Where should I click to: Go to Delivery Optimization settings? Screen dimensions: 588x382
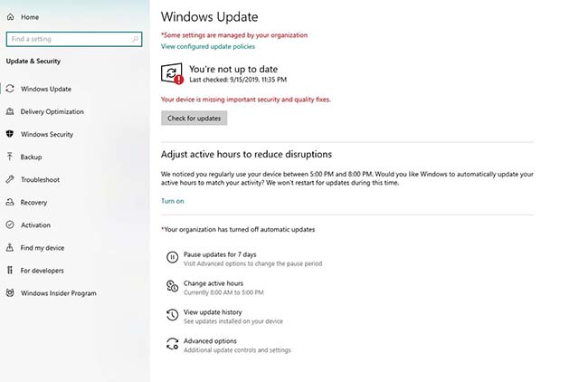pyautogui.click(x=52, y=111)
